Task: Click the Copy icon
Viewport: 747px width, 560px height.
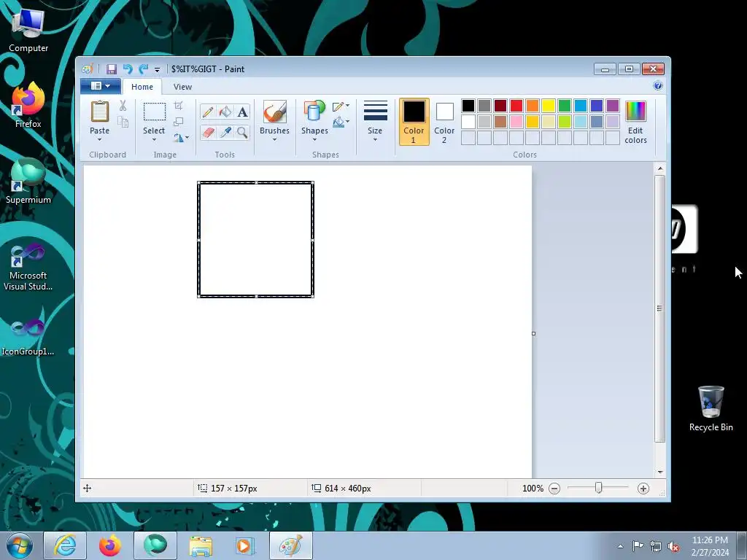Action: [123, 122]
